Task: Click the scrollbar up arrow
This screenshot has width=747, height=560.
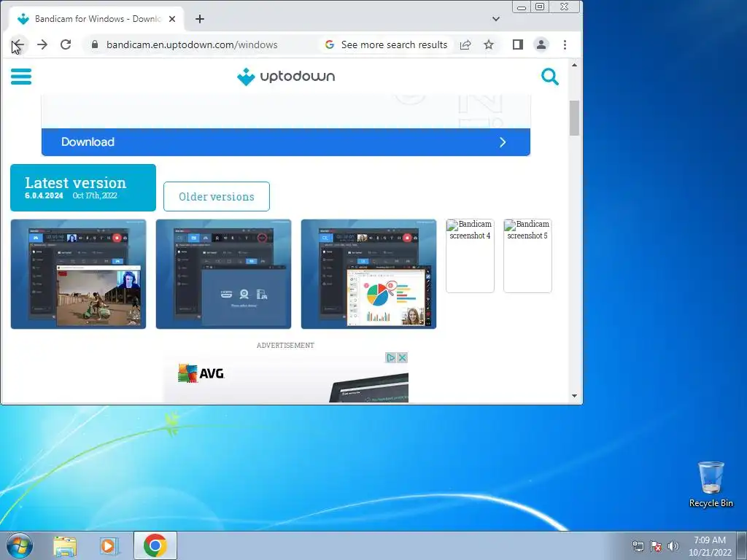Action: pos(575,65)
